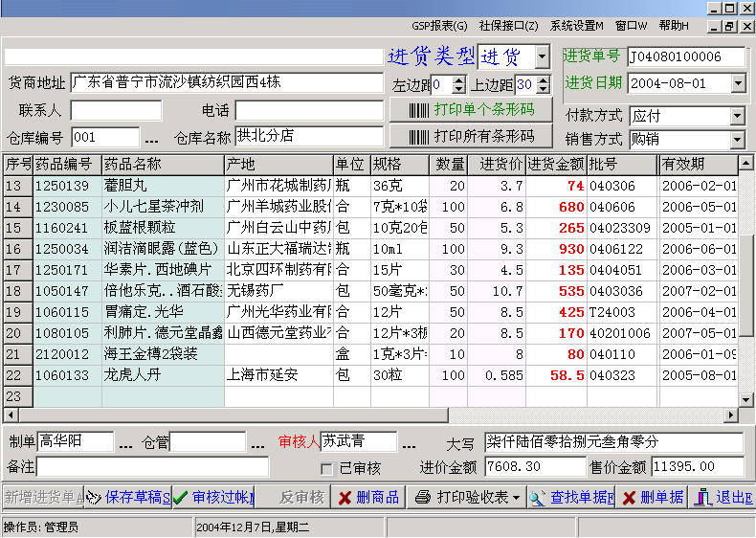756x538 pixels.
Task: Click the 有效期 column header
Action: [699, 165]
